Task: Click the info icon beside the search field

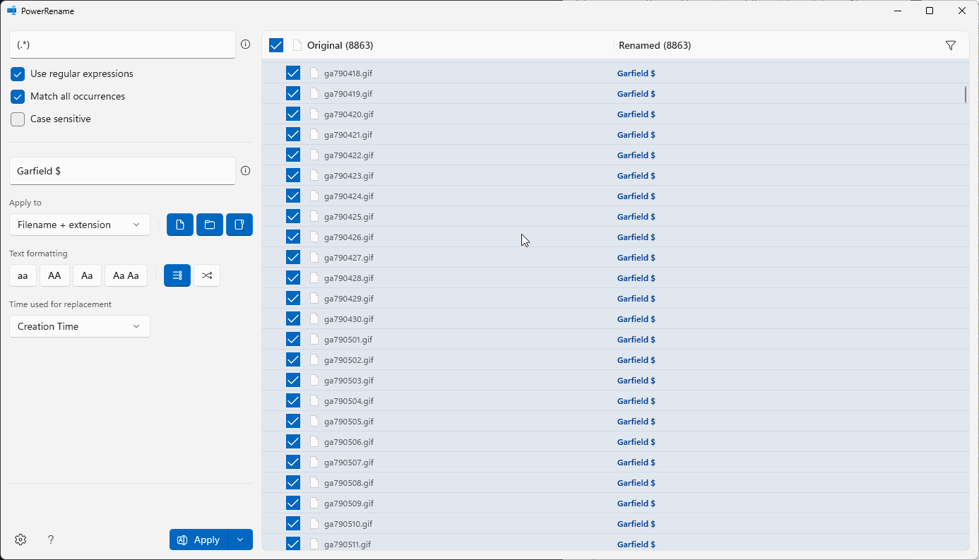Action: (x=245, y=44)
